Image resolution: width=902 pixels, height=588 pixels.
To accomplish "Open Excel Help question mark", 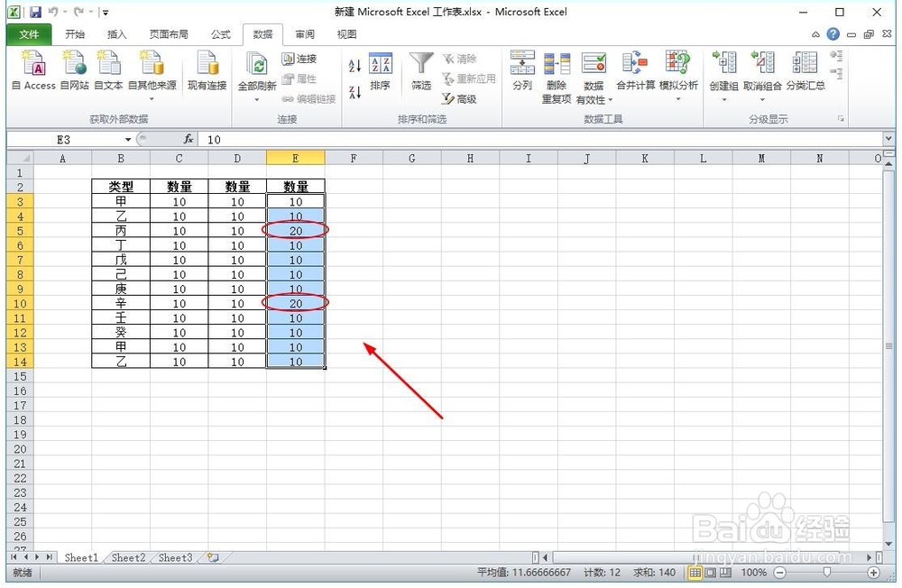I will tap(833, 34).
